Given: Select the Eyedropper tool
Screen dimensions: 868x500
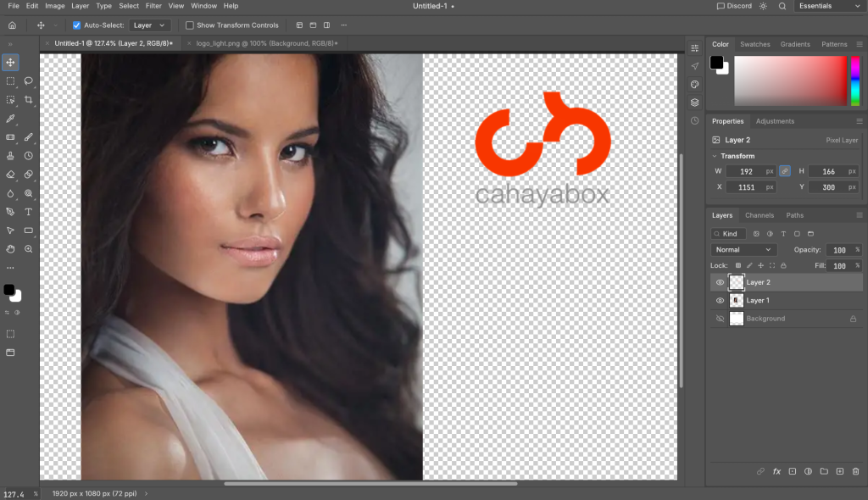Looking at the screenshot, I should [10, 119].
